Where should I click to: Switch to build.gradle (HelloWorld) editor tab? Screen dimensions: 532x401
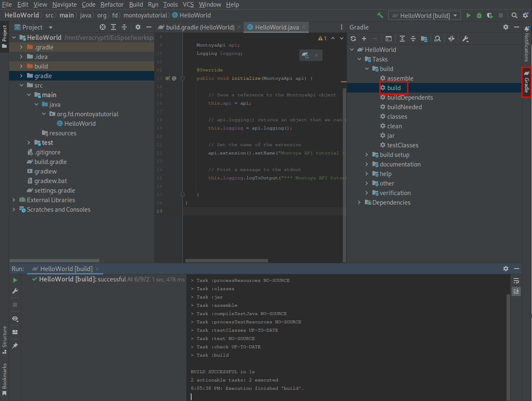[200, 27]
